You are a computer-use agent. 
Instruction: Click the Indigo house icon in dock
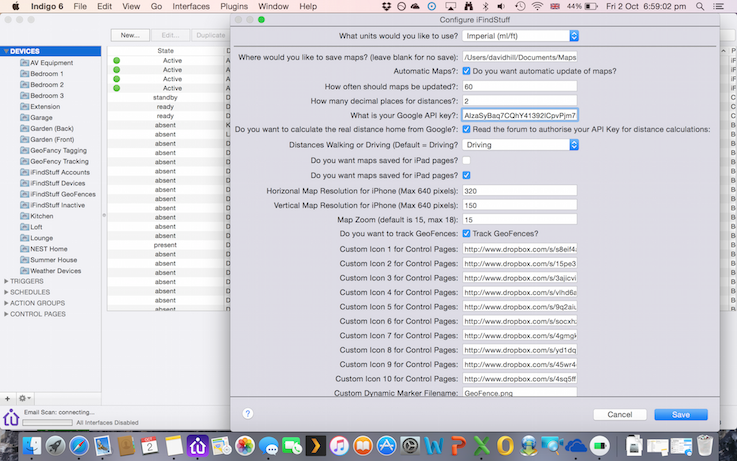tap(197, 445)
